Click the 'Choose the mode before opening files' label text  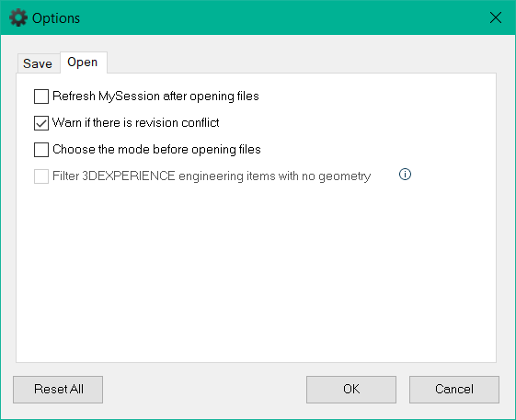coord(156,149)
